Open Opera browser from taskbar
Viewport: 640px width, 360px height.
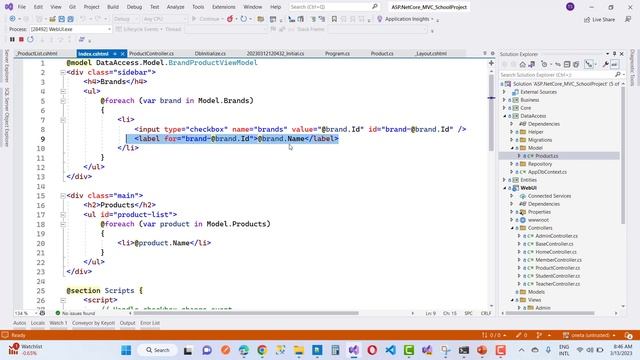click(x=372, y=350)
